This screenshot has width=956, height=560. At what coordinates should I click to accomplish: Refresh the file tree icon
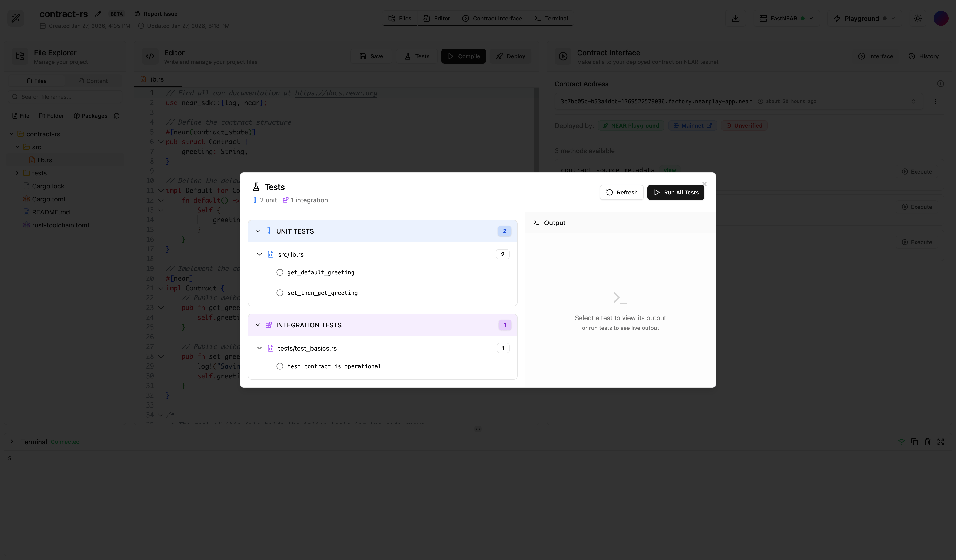117,116
